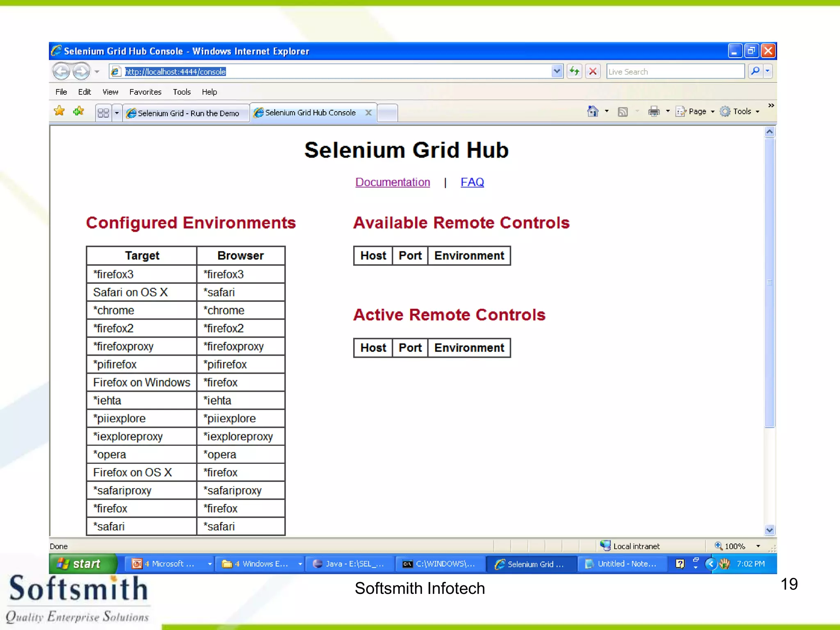Switch to the Java Eclipse taskbar item
This screenshot has height=630, width=840.
(x=350, y=564)
